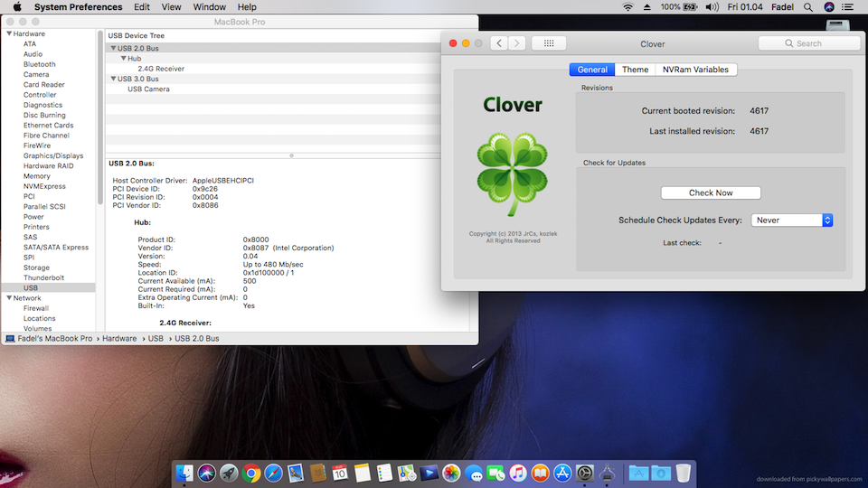Open the Schedule Check Updates Every dropdown
This screenshot has height=488, width=868.
(x=791, y=220)
